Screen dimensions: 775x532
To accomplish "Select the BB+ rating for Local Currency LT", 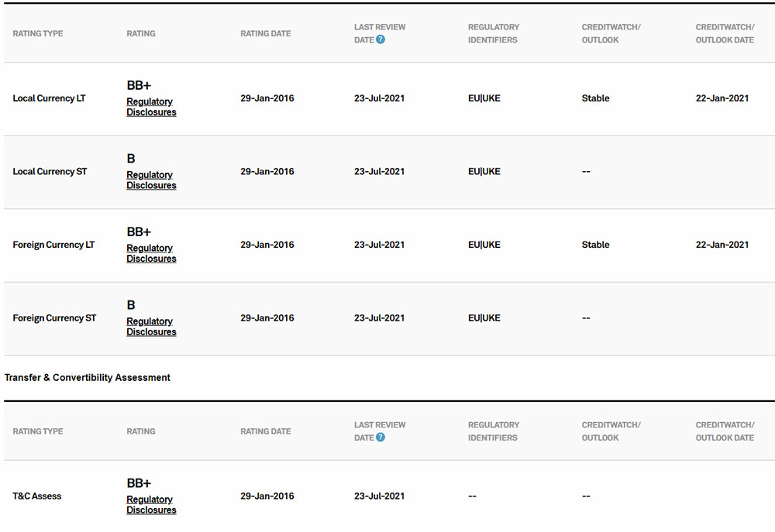I will pyautogui.click(x=139, y=85).
